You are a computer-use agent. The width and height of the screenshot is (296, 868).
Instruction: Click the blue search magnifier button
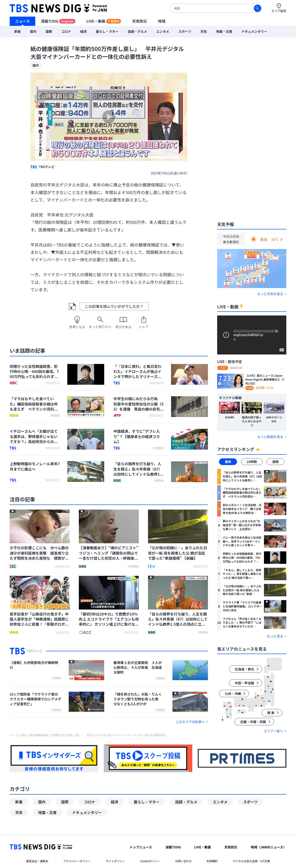257,8
